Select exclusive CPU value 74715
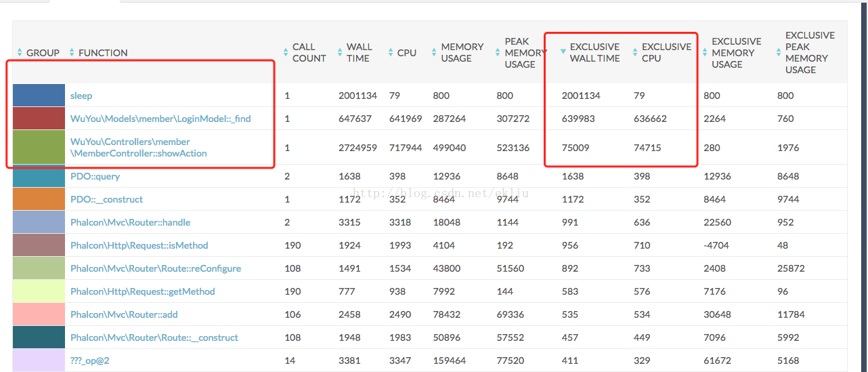Viewport: 868px width, 372px height. point(647,148)
